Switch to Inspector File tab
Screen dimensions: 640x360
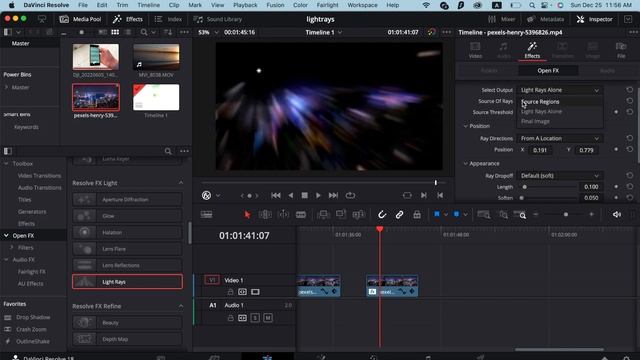pyautogui.click(x=621, y=50)
